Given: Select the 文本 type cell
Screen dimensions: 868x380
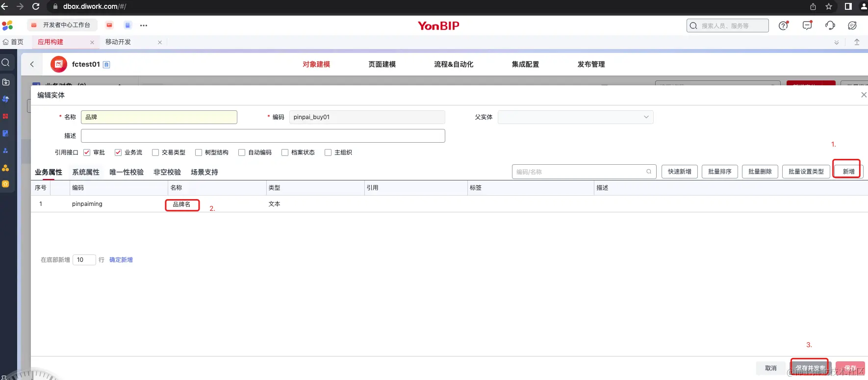Looking at the screenshot, I should pyautogui.click(x=274, y=204).
